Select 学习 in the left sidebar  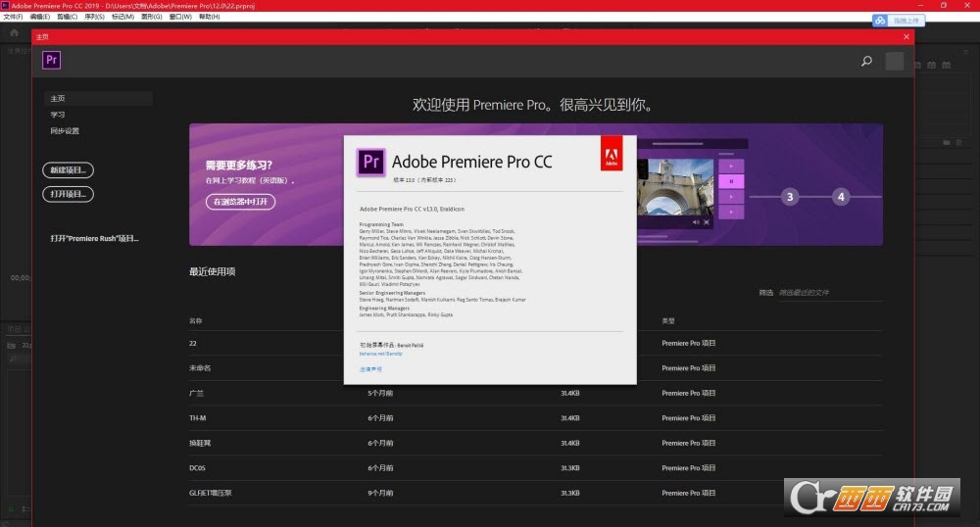(58, 115)
